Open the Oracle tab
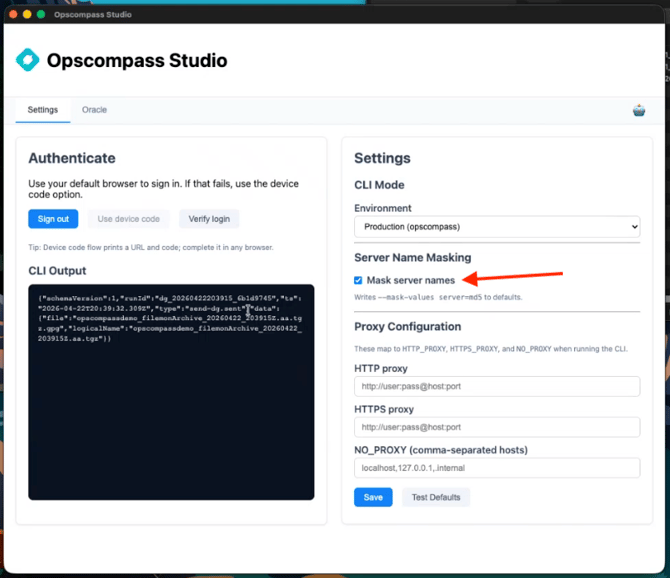This screenshot has height=578, width=670. tap(95, 110)
